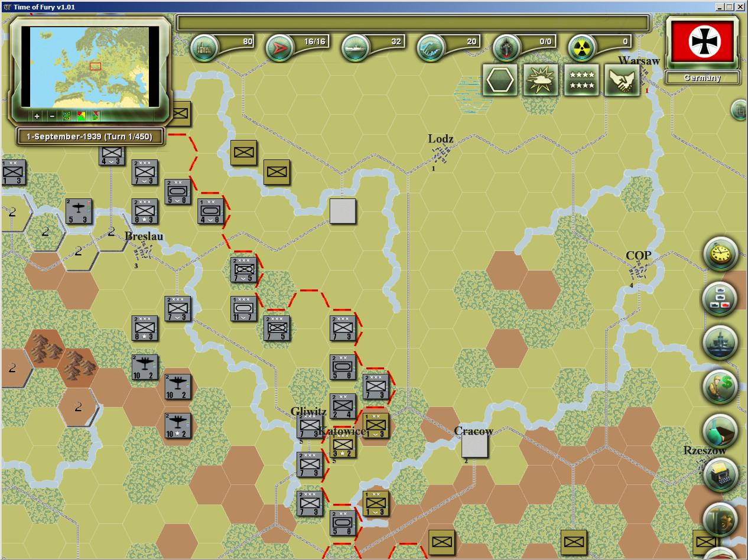Click the gear and hammer icon
748x560 pixels.
click(x=721, y=519)
